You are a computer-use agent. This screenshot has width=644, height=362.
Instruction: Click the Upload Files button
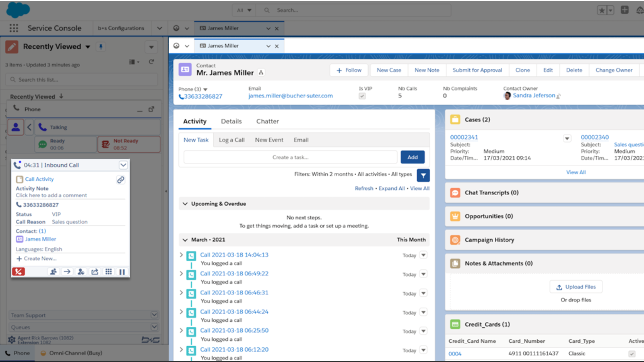[x=576, y=287]
